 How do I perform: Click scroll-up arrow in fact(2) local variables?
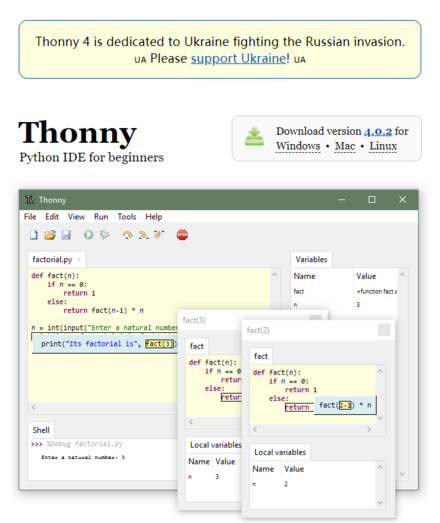[x=380, y=467]
